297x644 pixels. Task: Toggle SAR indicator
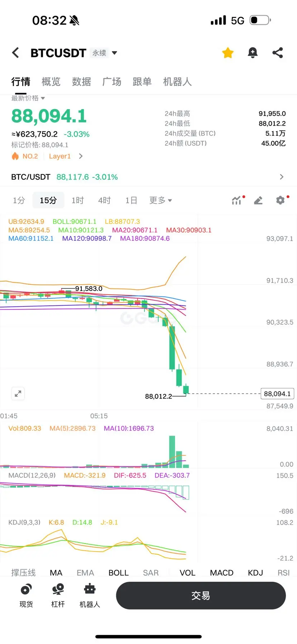[x=151, y=573]
